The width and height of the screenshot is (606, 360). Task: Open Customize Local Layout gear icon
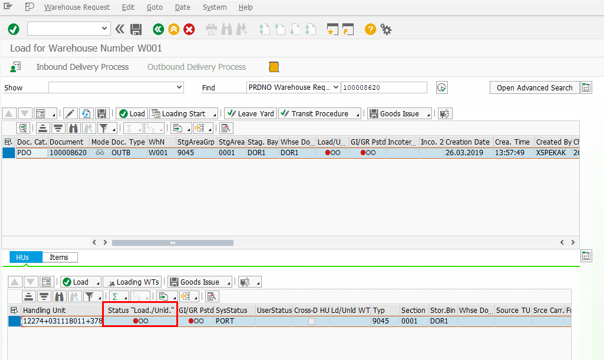pyautogui.click(x=386, y=29)
